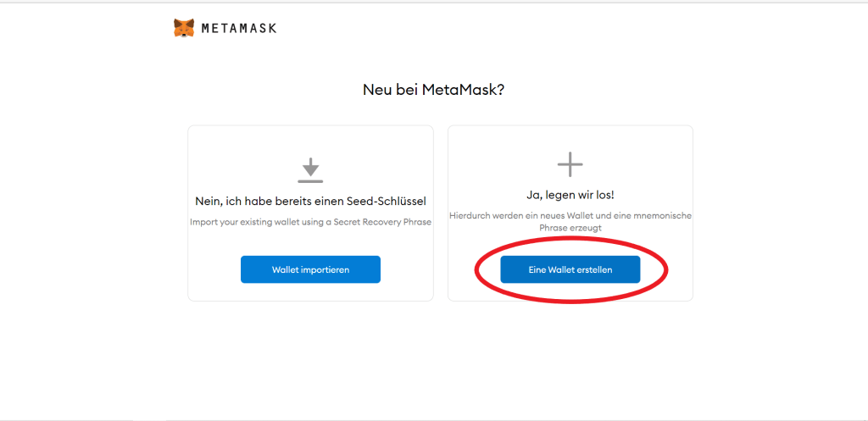Click the "Phrase erzeugt" text line
Screen dimensions: 868x421
click(570, 228)
